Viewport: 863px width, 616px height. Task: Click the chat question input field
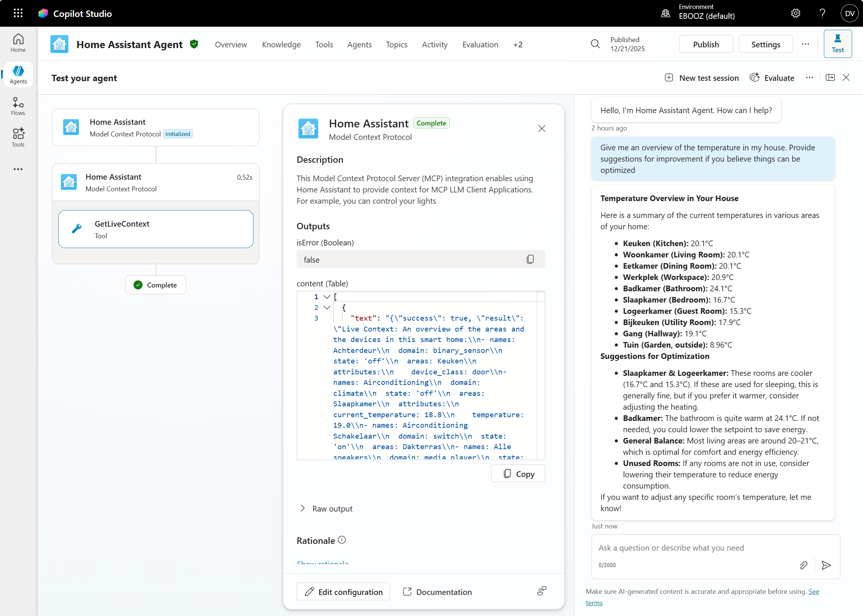point(695,548)
